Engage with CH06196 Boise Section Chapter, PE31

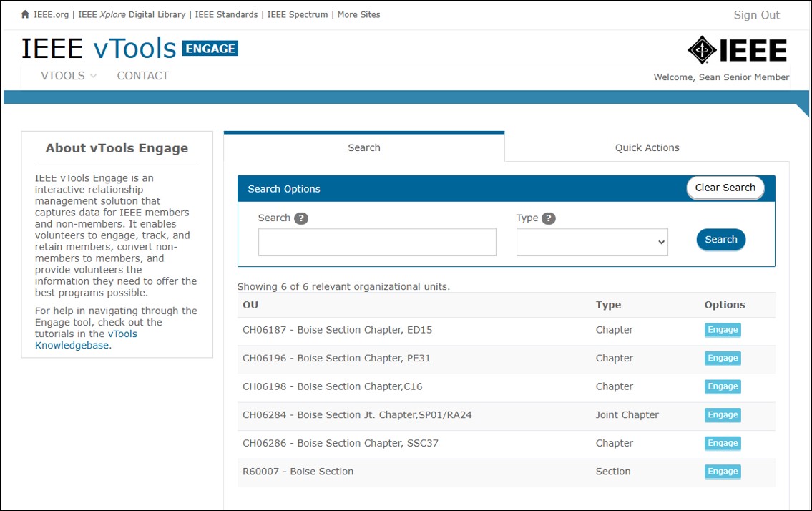(x=723, y=358)
